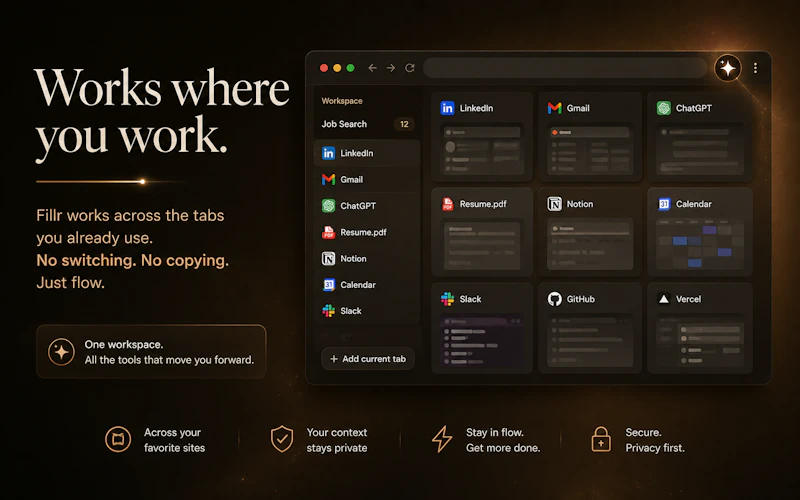The image size is (800, 500).
Task: Click the browser back arrow
Action: [372, 68]
